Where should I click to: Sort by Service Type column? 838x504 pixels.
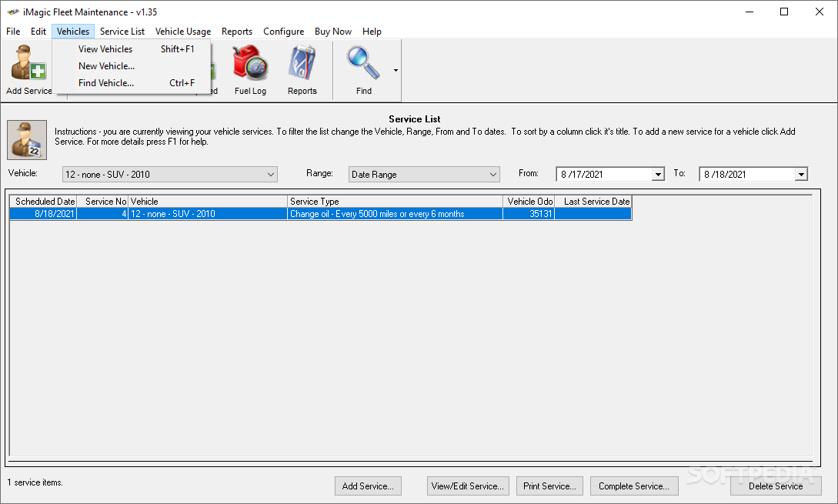click(x=395, y=202)
